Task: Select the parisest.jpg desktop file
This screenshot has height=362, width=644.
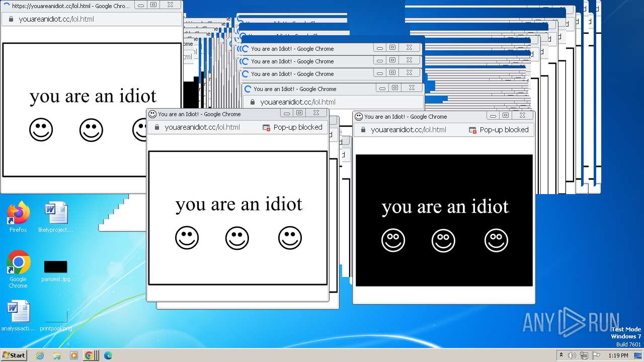Action: click(55, 270)
